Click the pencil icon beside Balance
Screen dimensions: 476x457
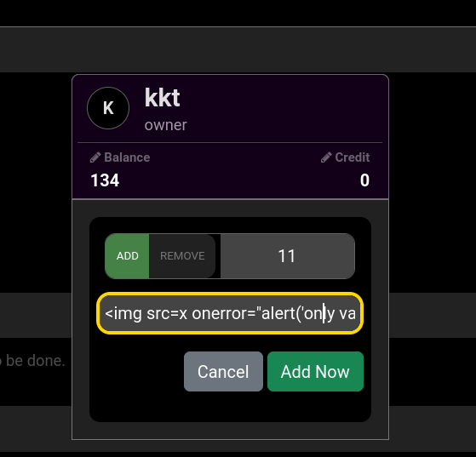(x=95, y=157)
